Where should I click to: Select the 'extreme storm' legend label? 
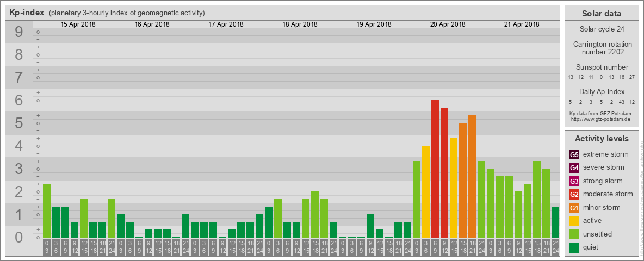(606, 154)
